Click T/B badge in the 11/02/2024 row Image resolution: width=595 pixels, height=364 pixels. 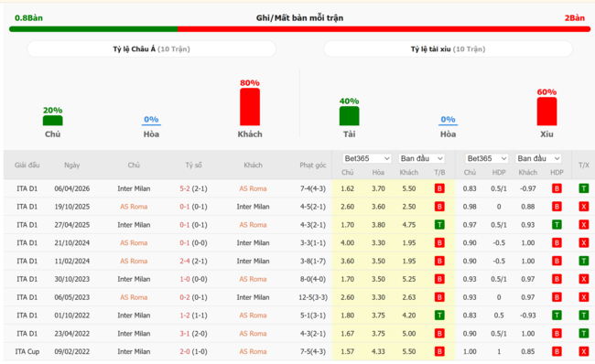click(x=439, y=261)
